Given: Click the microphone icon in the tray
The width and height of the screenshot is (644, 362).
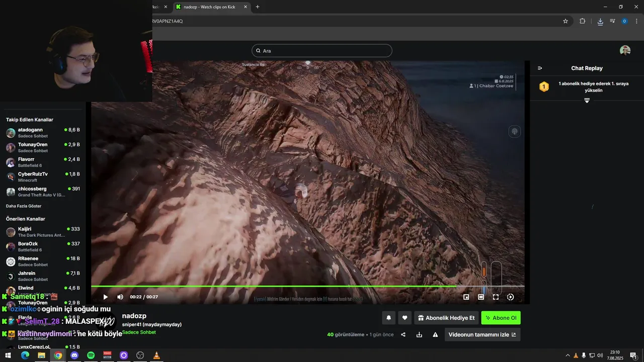Looking at the screenshot, I should (x=584, y=355).
